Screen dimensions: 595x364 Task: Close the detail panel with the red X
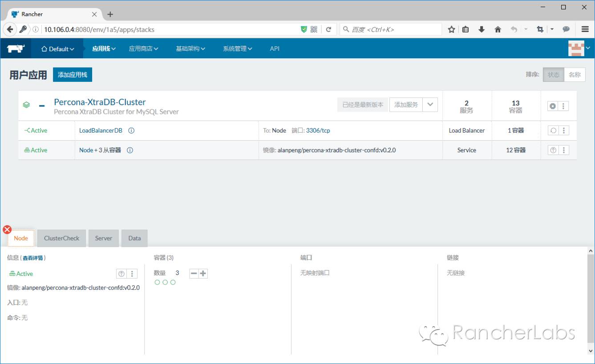(x=7, y=230)
